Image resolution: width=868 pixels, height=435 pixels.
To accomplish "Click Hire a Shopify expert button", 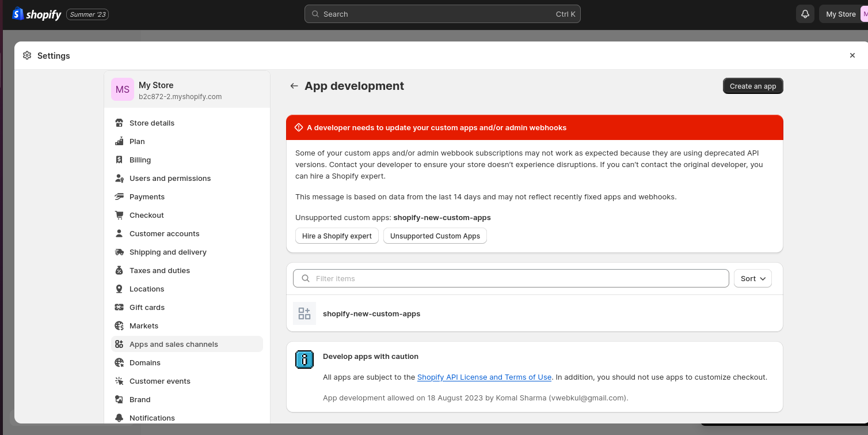I will [337, 236].
